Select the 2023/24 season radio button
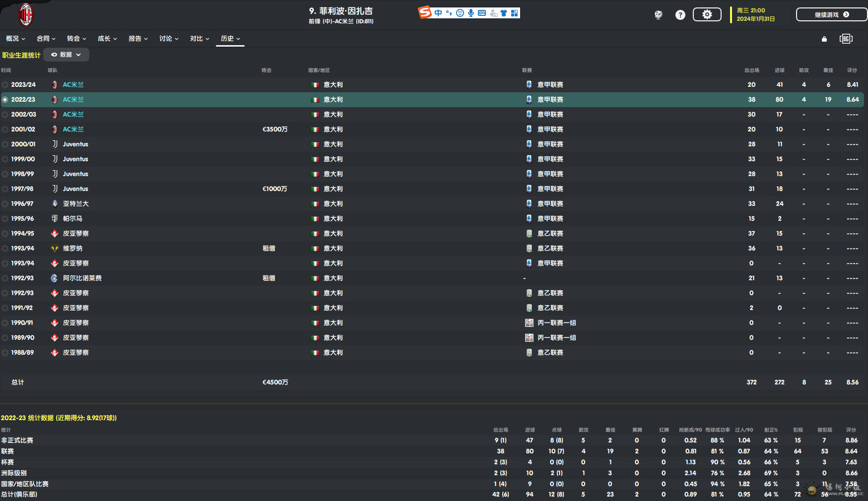The width and height of the screenshot is (868, 501). [x=5, y=85]
